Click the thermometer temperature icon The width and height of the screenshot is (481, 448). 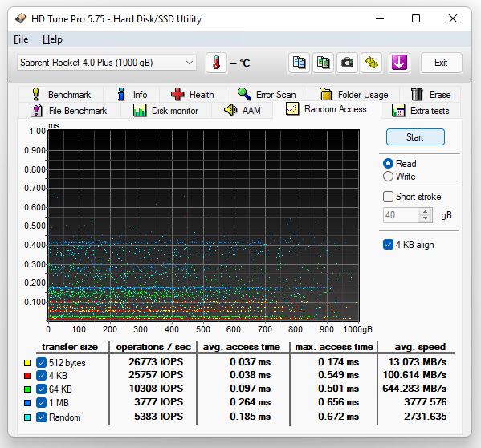(217, 63)
